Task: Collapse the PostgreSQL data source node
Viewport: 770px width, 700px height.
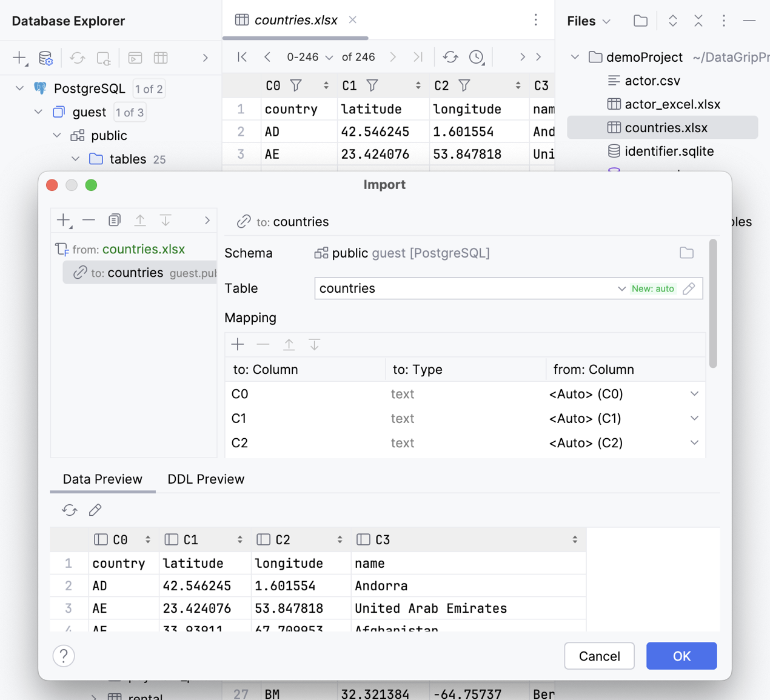Action: (19, 88)
